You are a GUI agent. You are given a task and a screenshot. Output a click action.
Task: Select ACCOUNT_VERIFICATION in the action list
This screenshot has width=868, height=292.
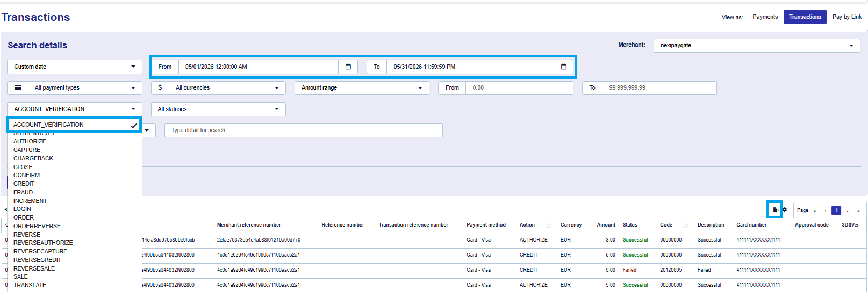(75, 125)
